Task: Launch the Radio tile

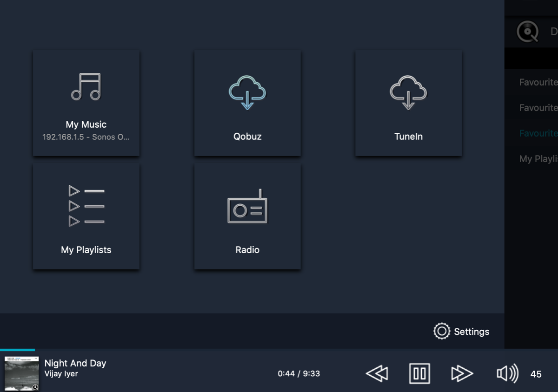Action: (x=247, y=216)
